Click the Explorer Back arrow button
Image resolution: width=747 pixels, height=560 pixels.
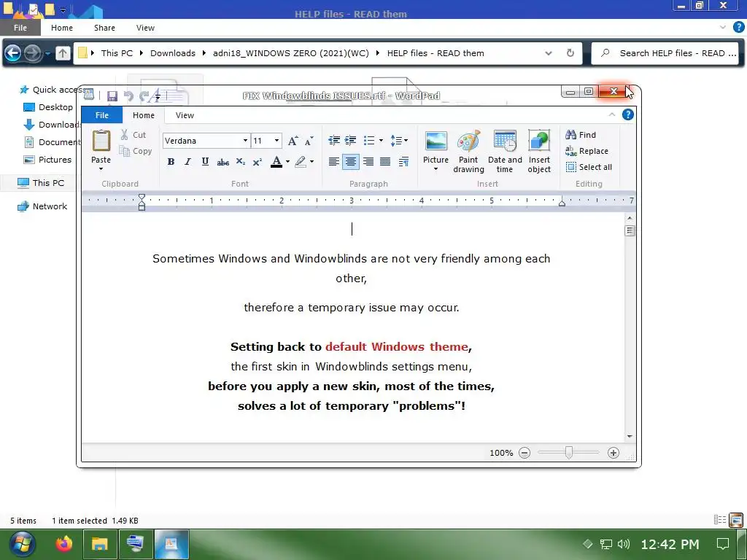(x=13, y=52)
